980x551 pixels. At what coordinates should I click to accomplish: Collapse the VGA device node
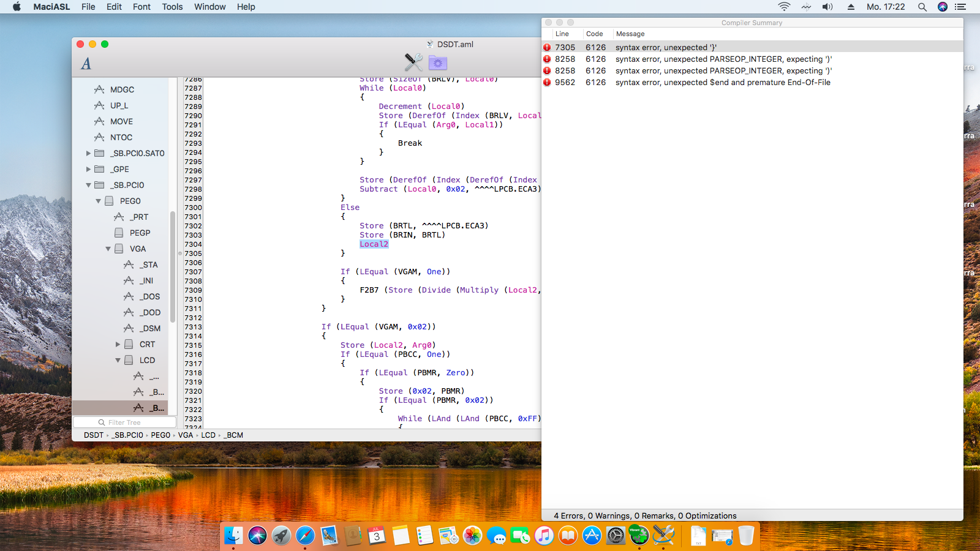108,249
